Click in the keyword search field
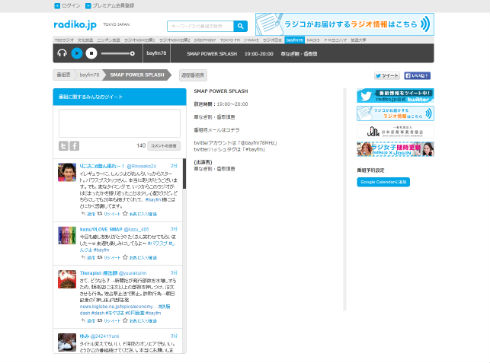490x363 pixels. click(200, 26)
